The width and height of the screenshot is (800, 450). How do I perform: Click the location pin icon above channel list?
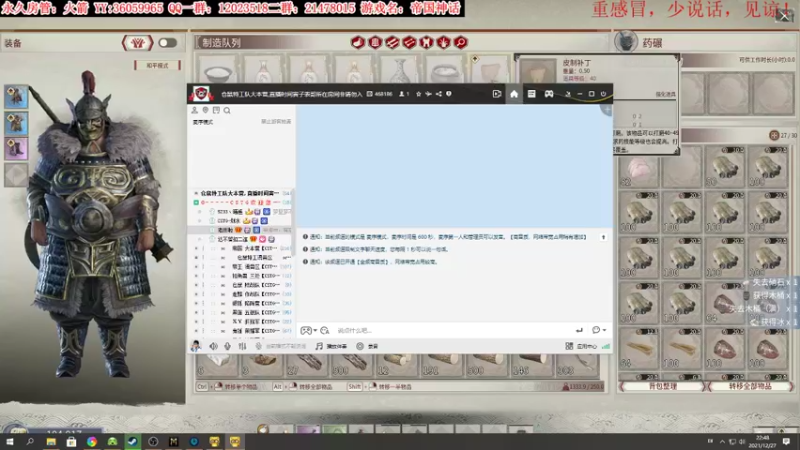pos(205,110)
